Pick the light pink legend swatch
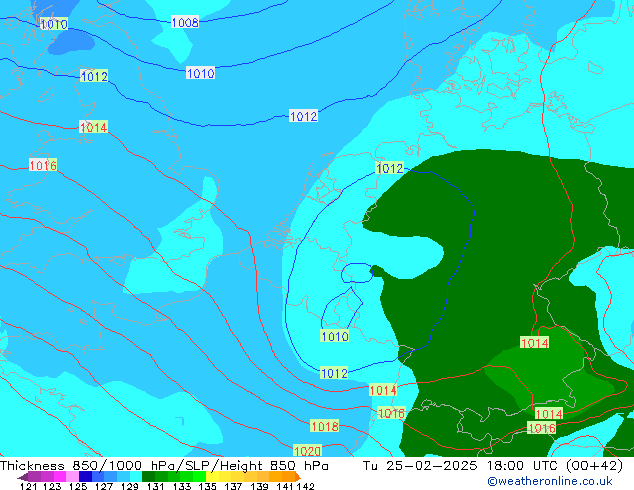The height and width of the screenshot is (490, 634). (x=72, y=477)
